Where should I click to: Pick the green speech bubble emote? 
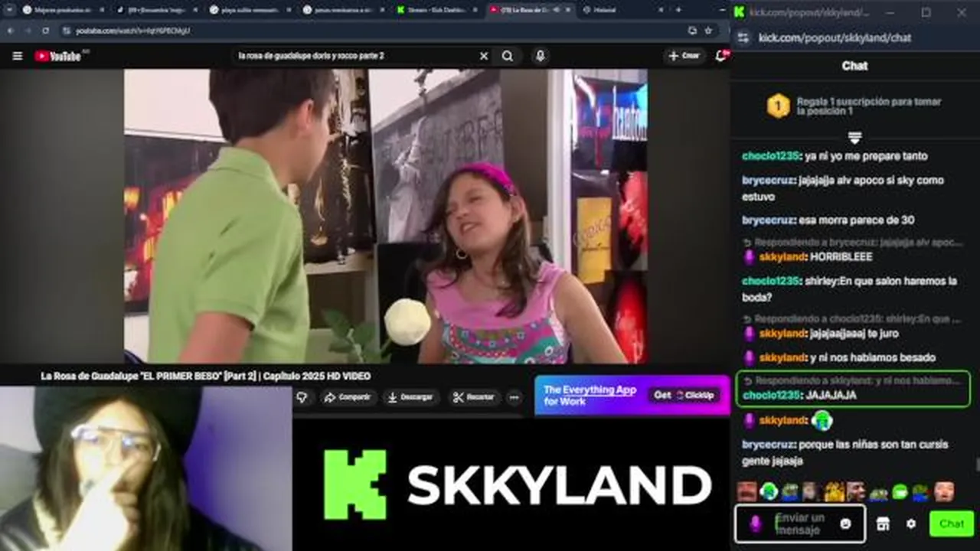pos(900,491)
